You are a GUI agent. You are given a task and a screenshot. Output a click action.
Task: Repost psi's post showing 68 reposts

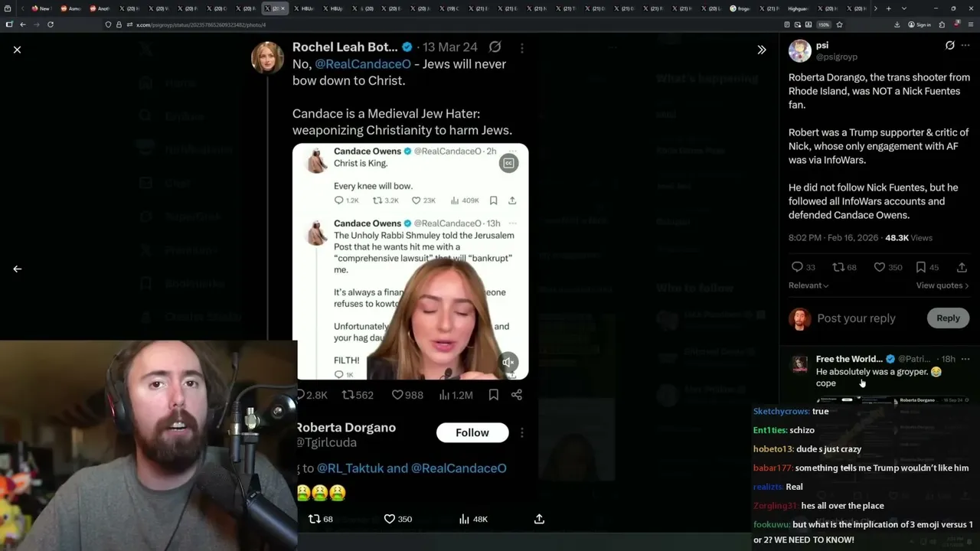click(844, 267)
